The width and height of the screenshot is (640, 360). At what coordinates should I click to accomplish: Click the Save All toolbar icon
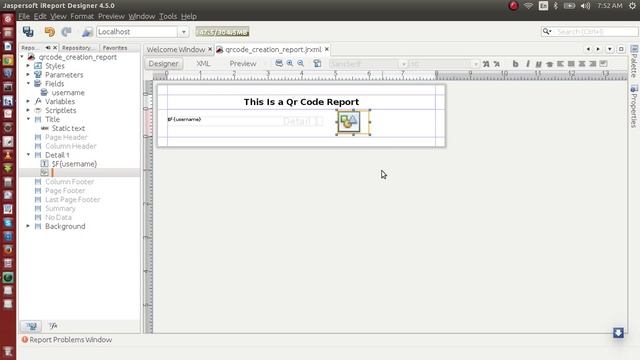click(x=28, y=31)
